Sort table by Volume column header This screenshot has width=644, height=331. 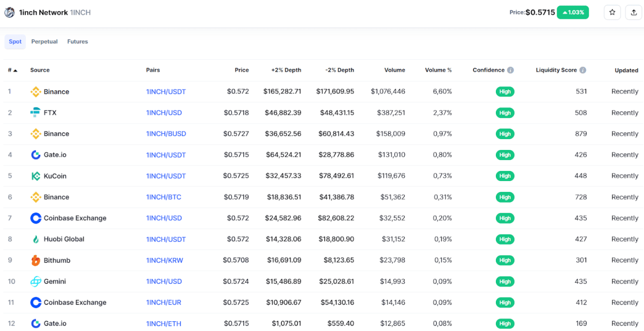click(x=394, y=70)
